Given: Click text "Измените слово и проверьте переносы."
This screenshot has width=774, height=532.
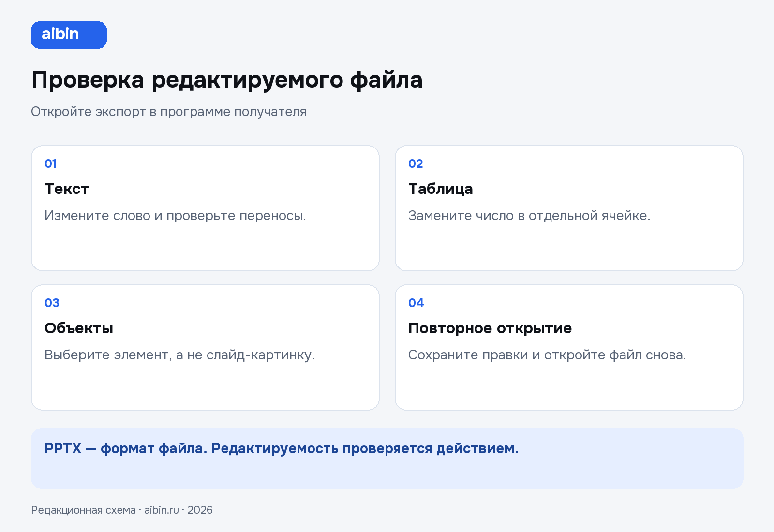Looking at the screenshot, I should 175,216.
